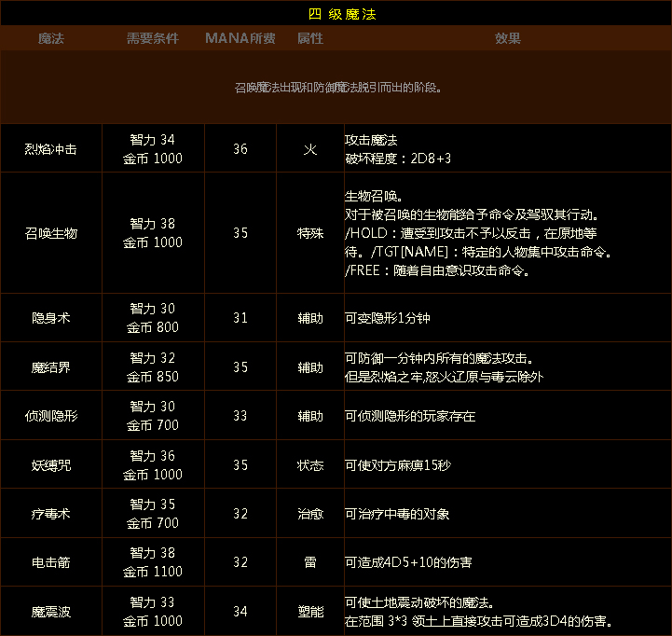Select the 效果 column header
672x636 pixels.
pos(507,38)
